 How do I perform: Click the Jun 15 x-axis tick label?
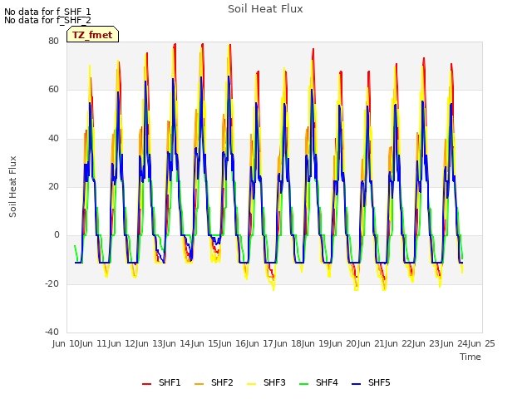[x=205, y=343]
